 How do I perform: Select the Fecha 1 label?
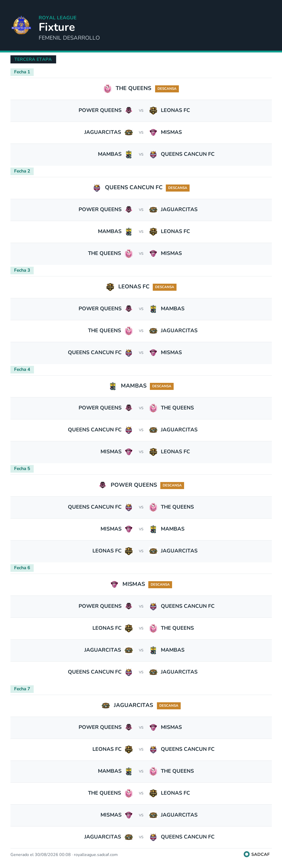(22, 72)
